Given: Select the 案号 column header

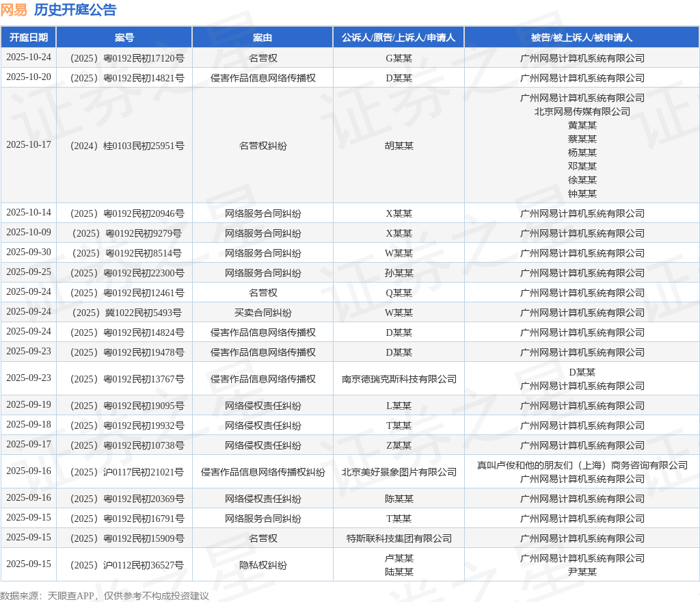Looking at the screenshot, I should tap(124, 38).
